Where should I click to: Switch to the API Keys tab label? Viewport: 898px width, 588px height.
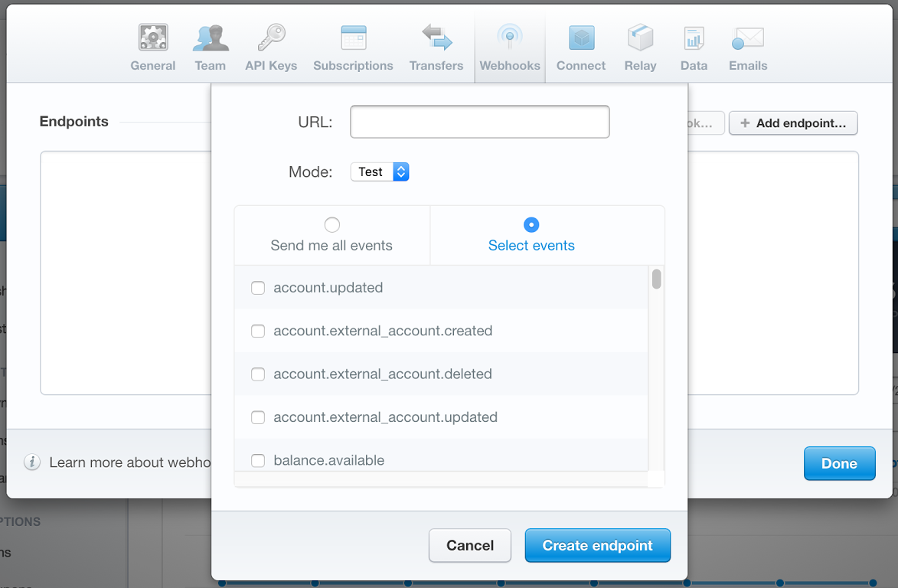click(x=271, y=66)
